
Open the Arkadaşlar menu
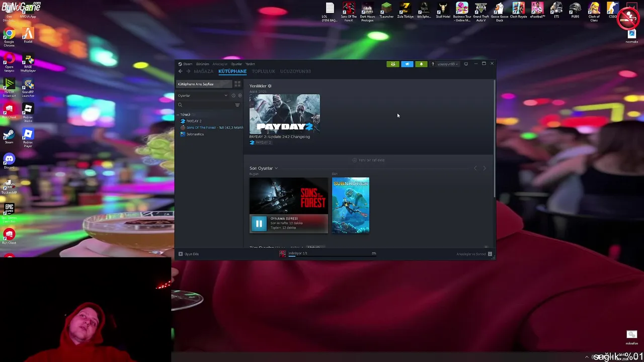(220, 64)
